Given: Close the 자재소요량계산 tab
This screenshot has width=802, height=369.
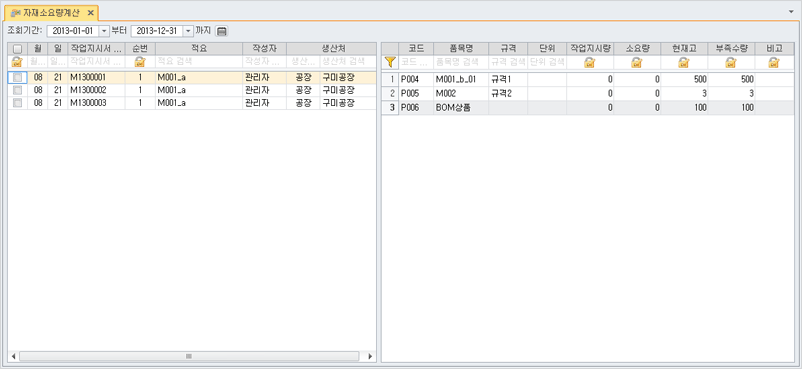Looking at the screenshot, I should [91, 12].
